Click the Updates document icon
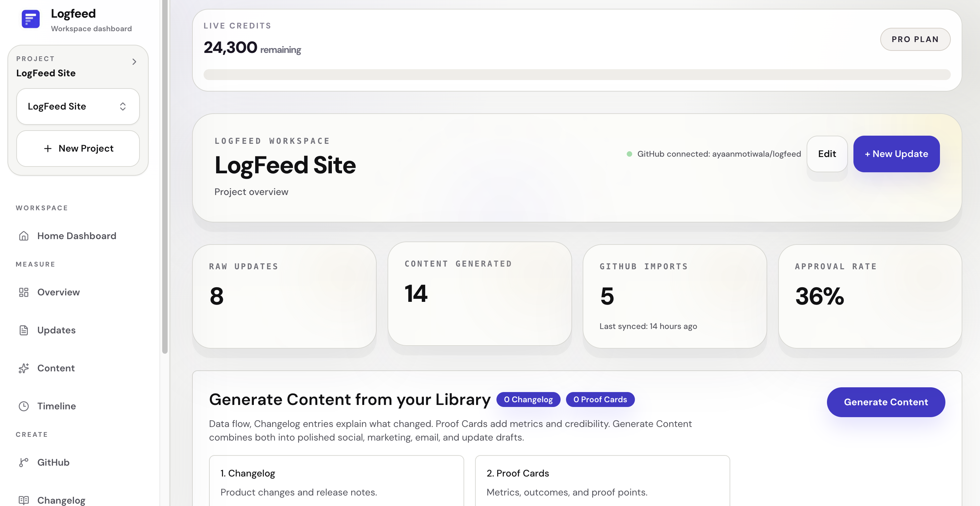The width and height of the screenshot is (980, 506). pyautogui.click(x=24, y=330)
